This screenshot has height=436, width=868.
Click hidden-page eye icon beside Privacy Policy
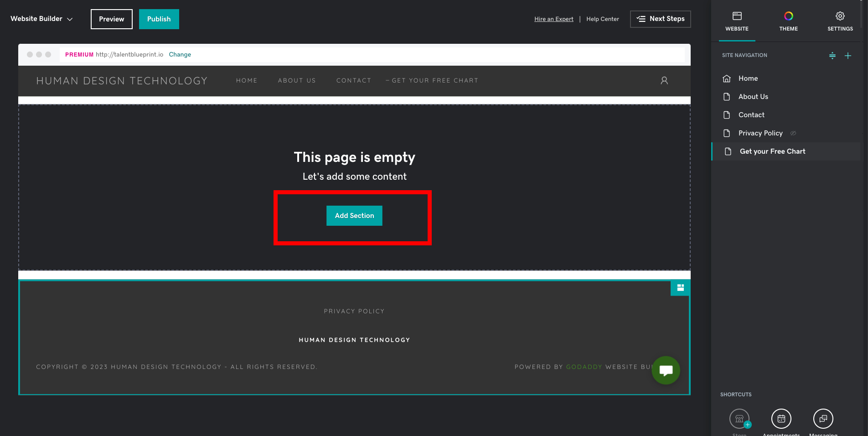pyautogui.click(x=793, y=133)
